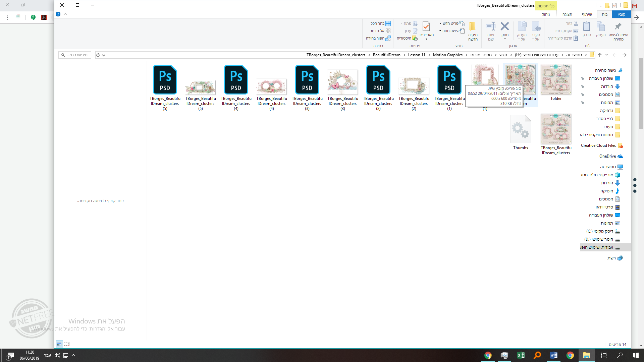Screen dimensions: 644x362
Task: Click the History icon in ribbon
Action: click(415, 38)
